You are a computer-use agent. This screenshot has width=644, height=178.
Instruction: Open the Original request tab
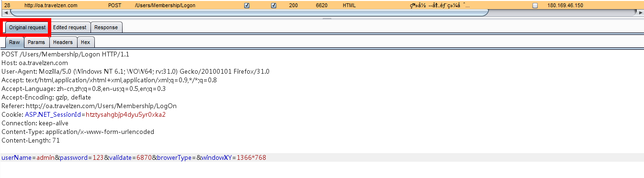click(x=27, y=27)
